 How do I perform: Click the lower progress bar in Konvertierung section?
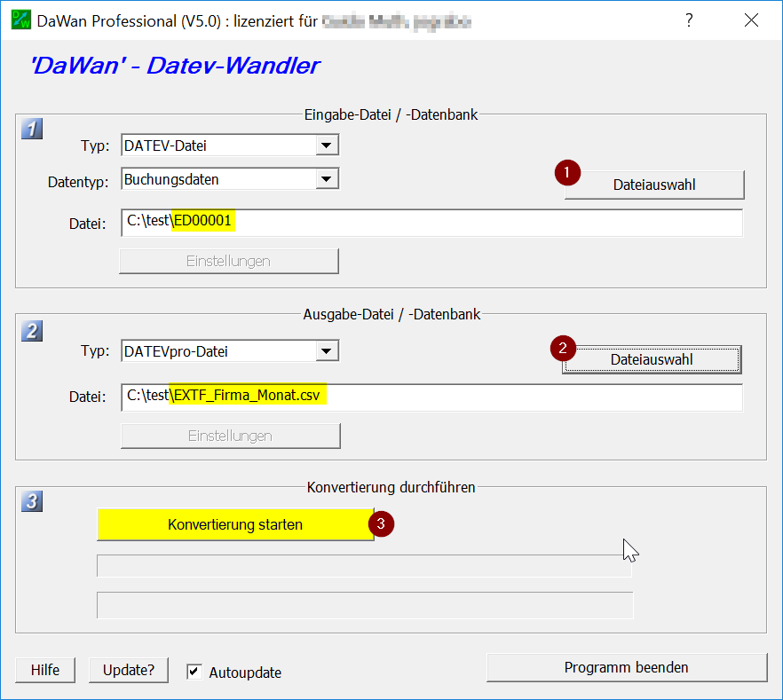coord(365,605)
